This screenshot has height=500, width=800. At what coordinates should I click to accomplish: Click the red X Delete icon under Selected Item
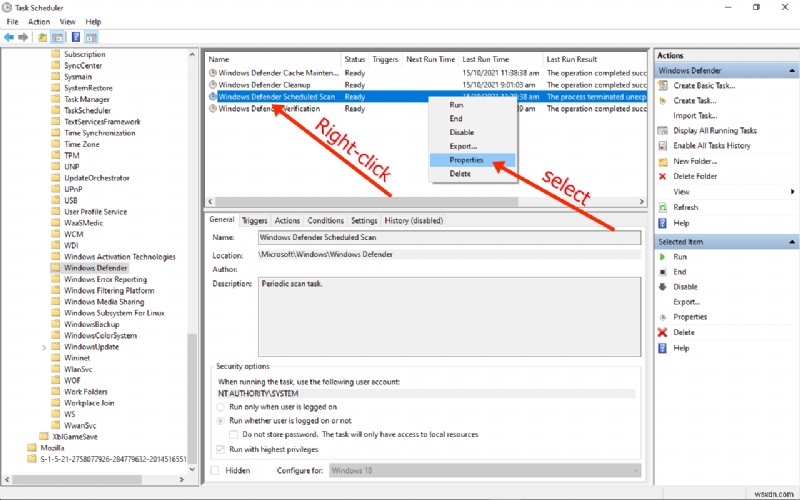tap(662, 332)
